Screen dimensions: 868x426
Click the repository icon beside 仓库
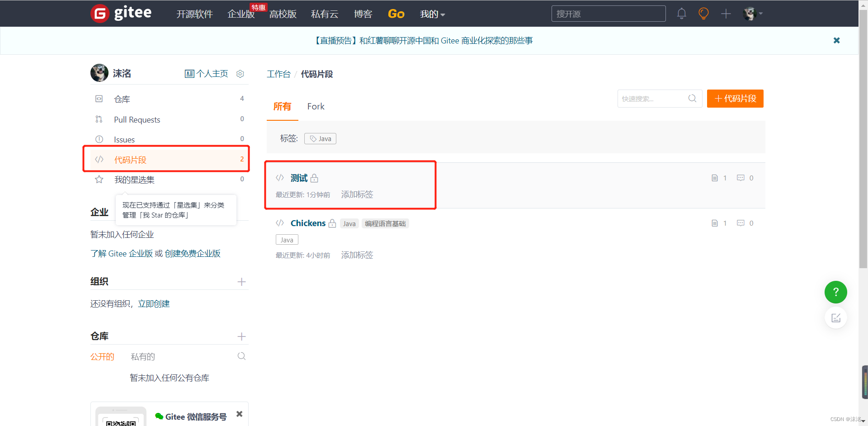[99, 99]
